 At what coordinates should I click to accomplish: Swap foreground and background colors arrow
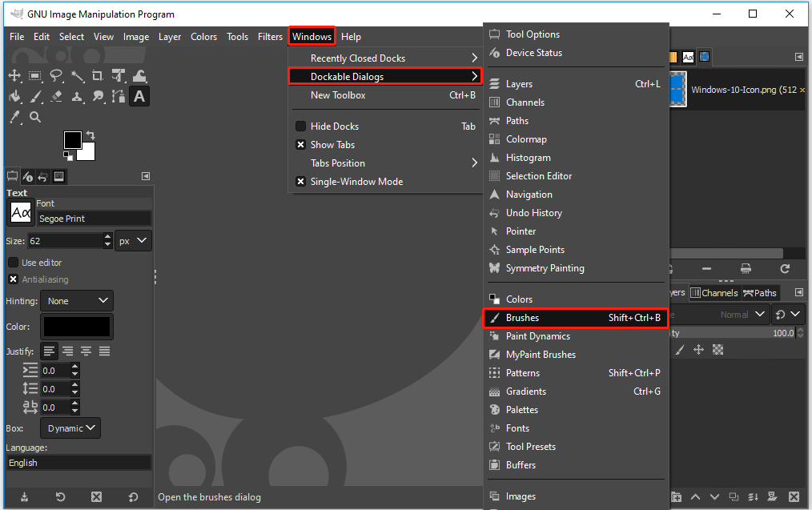click(90, 135)
